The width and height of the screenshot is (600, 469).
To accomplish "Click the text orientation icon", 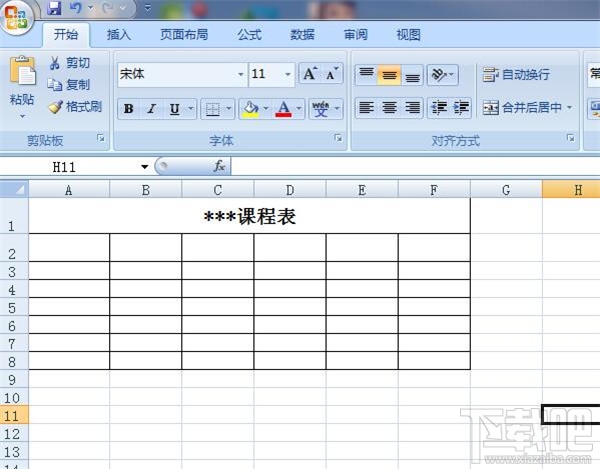I will [x=438, y=75].
